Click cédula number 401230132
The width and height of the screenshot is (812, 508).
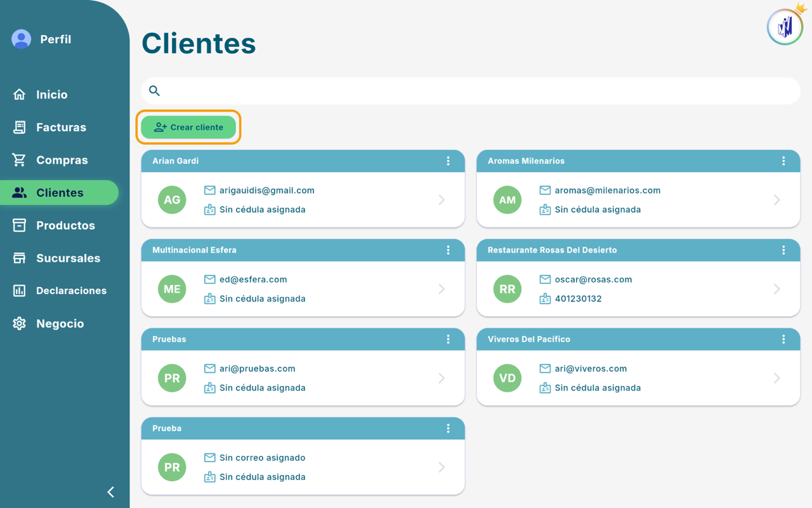[578, 298]
